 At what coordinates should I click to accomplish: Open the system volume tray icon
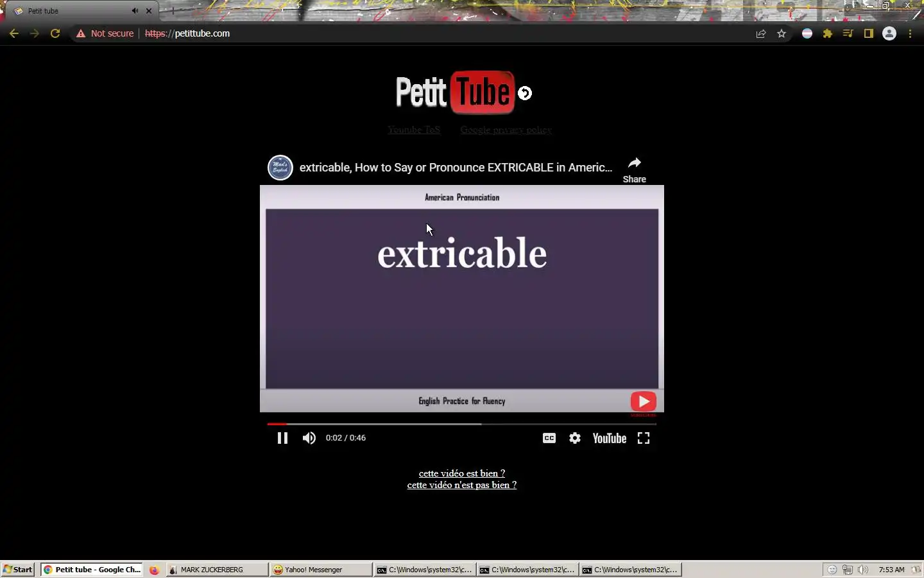863,570
